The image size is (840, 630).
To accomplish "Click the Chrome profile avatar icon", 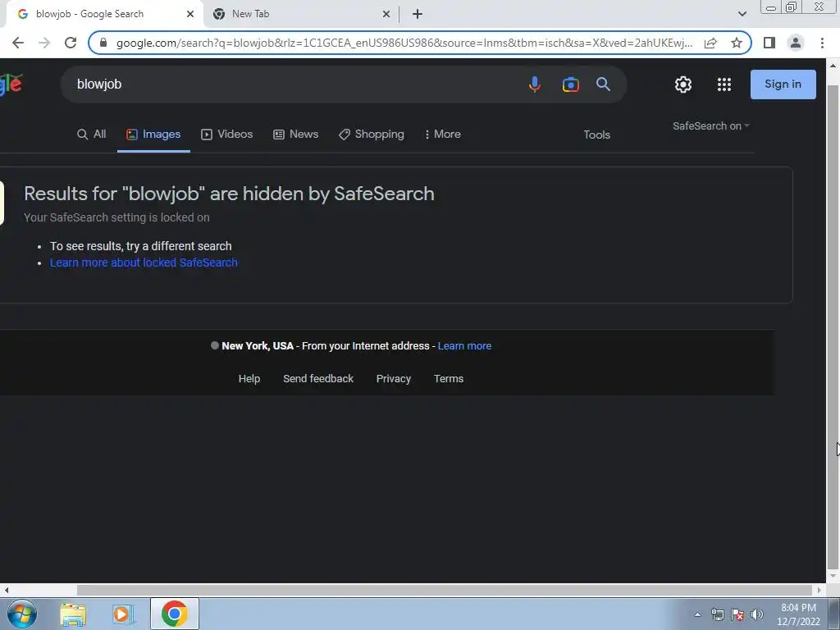I will [796, 43].
